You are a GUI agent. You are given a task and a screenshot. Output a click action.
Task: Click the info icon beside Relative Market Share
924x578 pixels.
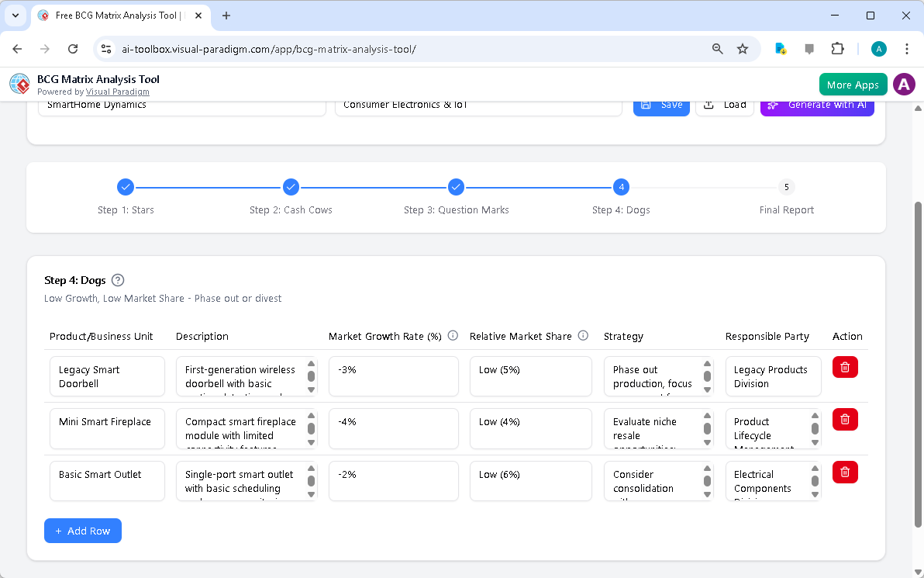point(582,335)
